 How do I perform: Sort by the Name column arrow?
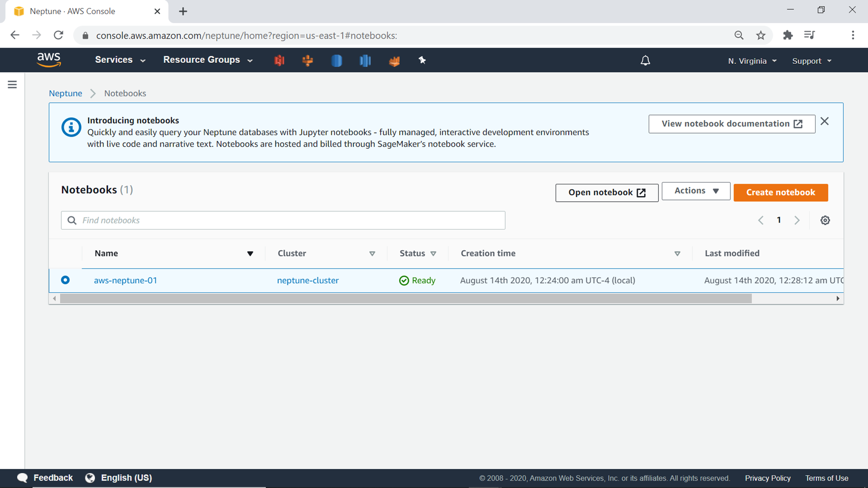[250, 254]
